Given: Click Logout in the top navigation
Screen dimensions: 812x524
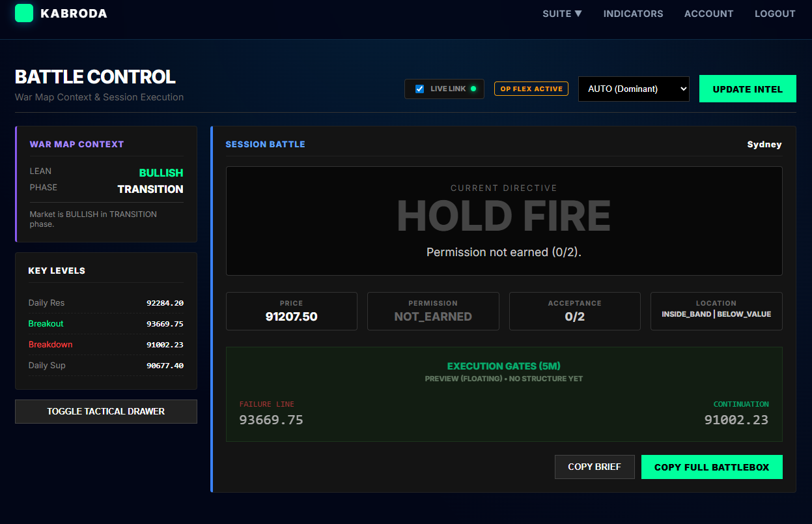Looking at the screenshot, I should pos(774,14).
